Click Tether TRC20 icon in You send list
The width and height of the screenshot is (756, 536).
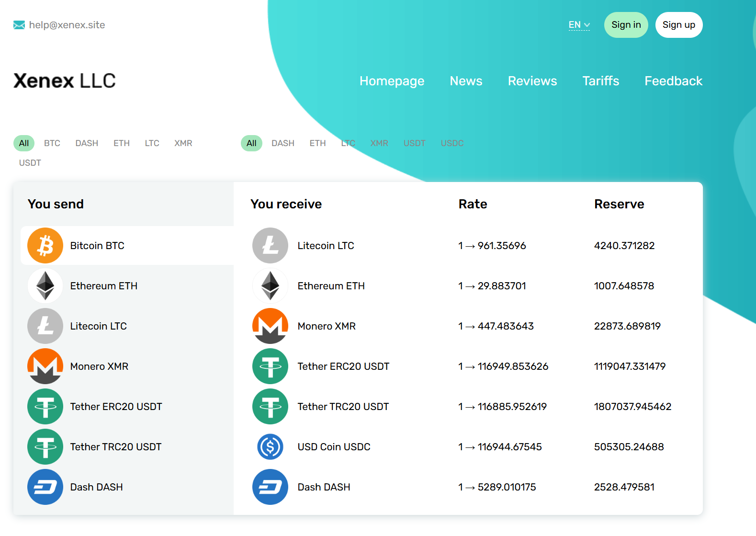click(x=45, y=447)
